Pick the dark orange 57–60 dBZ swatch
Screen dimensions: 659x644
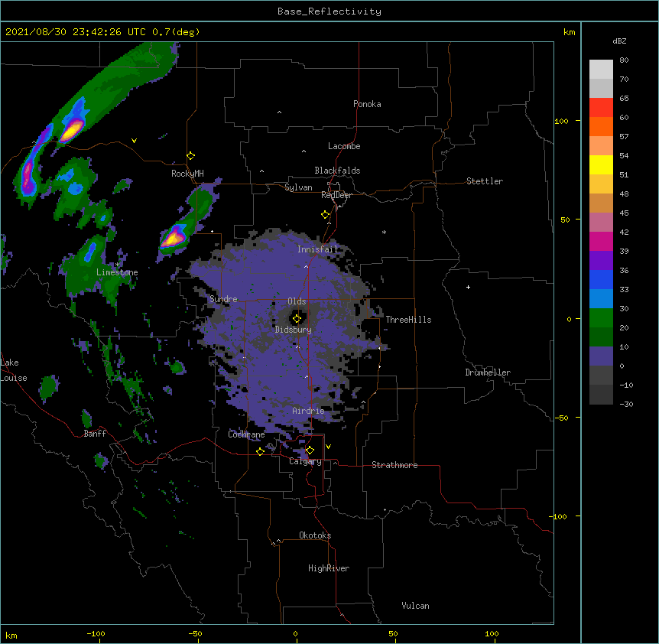601,126
